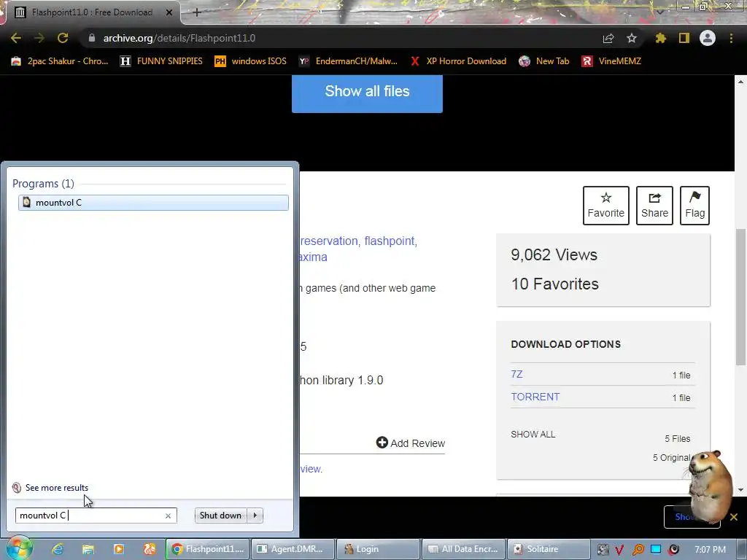Switch to Solitaire taskbar window

pyautogui.click(x=549, y=549)
